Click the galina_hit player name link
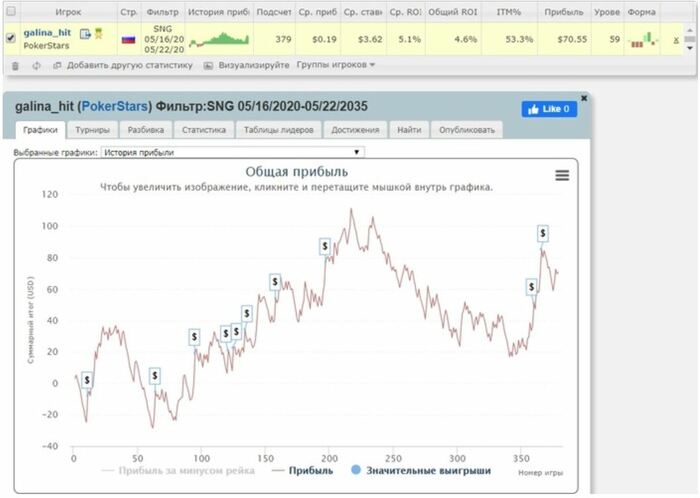The width and height of the screenshot is (700, 498). [47, 33]
